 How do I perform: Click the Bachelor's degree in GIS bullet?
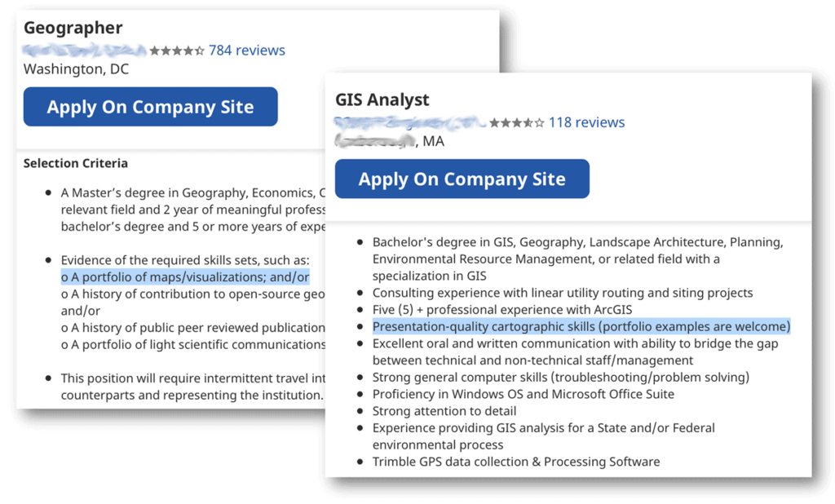[x=577, y=242]
